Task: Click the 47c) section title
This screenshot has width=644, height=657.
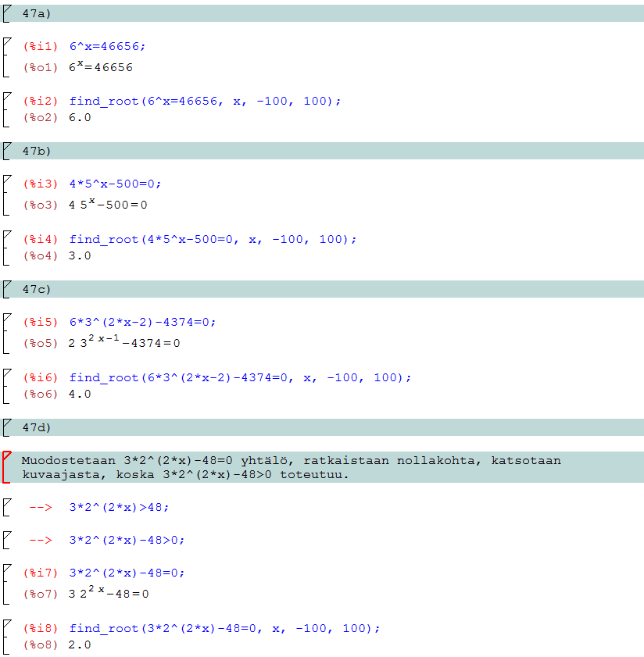Action: 37,290
